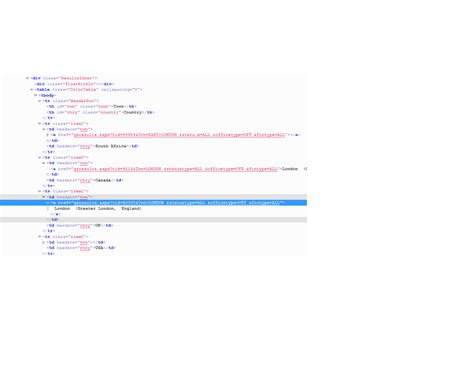The image size is (474, 376).
Task: Select the one-line div below the top div
Action: [x=74, y=84]
